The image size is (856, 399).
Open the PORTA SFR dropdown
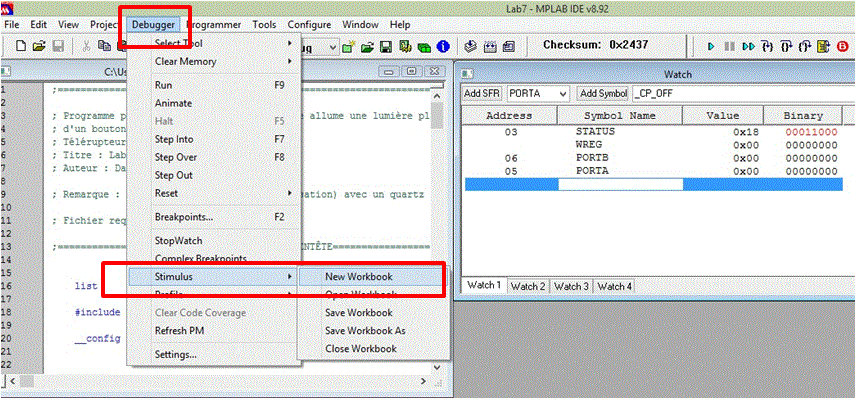(564, 94)
